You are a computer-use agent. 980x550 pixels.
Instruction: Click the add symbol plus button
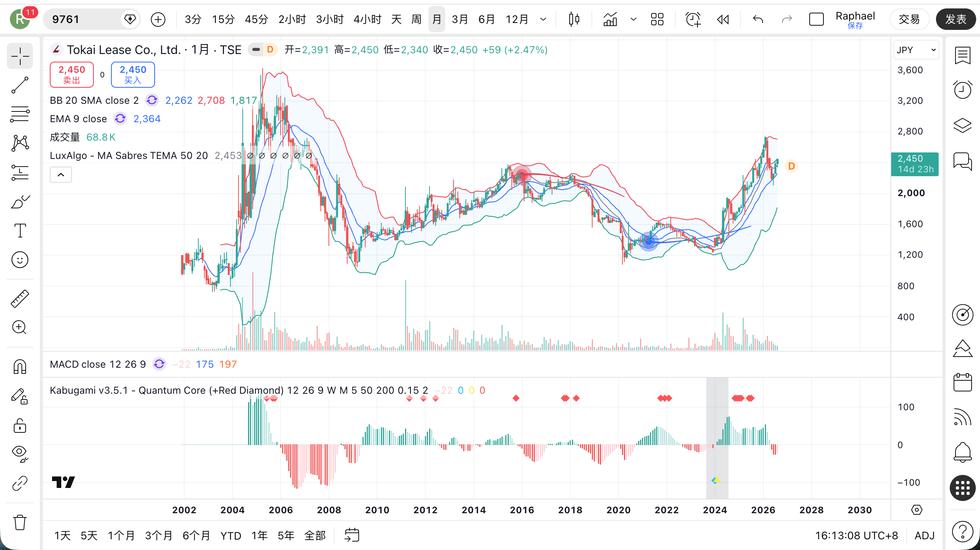158,19
